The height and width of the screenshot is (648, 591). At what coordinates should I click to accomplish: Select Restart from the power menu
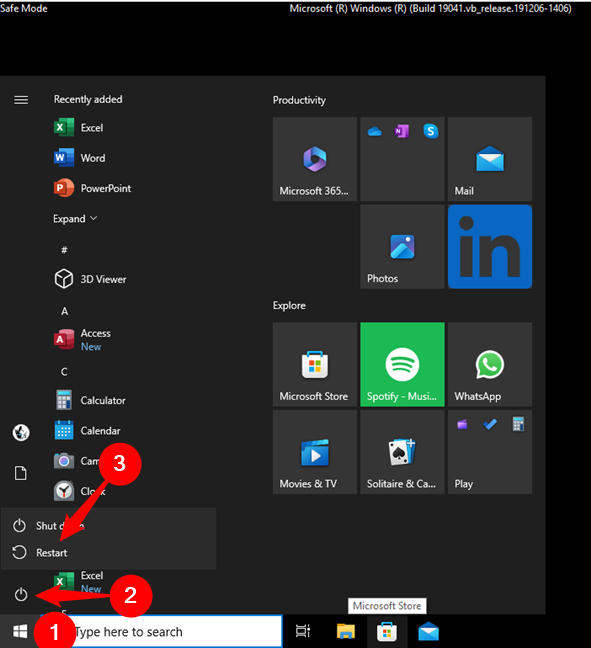(108, 553)
